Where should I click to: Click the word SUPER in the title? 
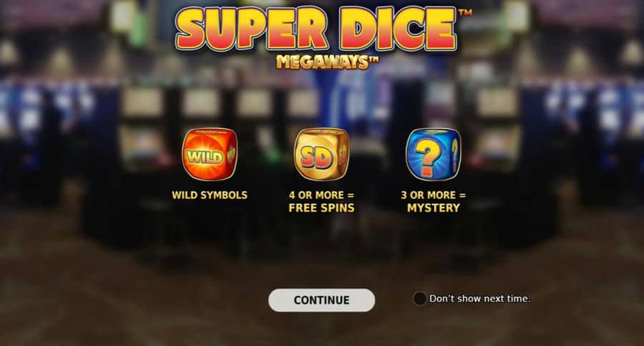point(252,29)
